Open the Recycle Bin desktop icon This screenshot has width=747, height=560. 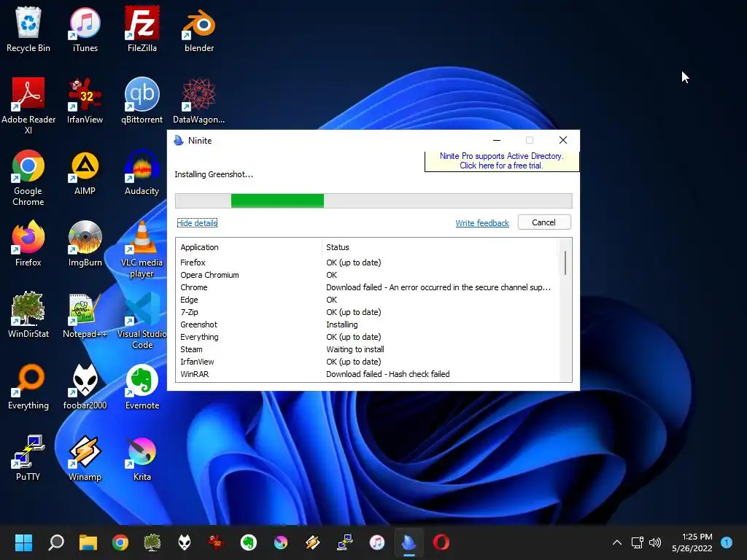(28, 29)
